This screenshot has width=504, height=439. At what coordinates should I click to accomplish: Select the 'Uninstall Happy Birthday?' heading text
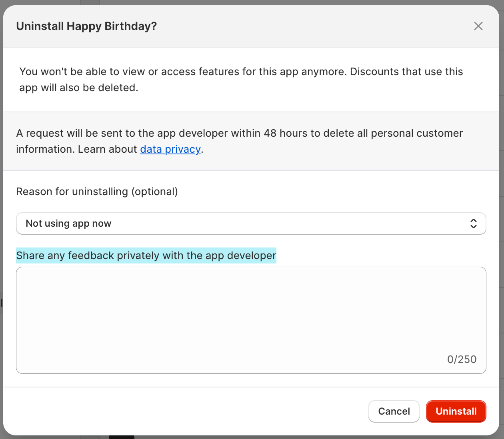click(x=86, y=26)
